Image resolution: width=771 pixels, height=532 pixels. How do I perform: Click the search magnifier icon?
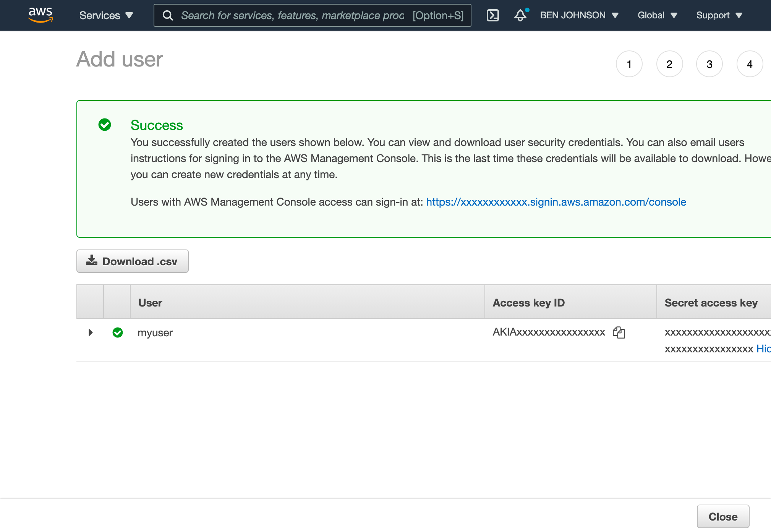(x=168, y=15)
